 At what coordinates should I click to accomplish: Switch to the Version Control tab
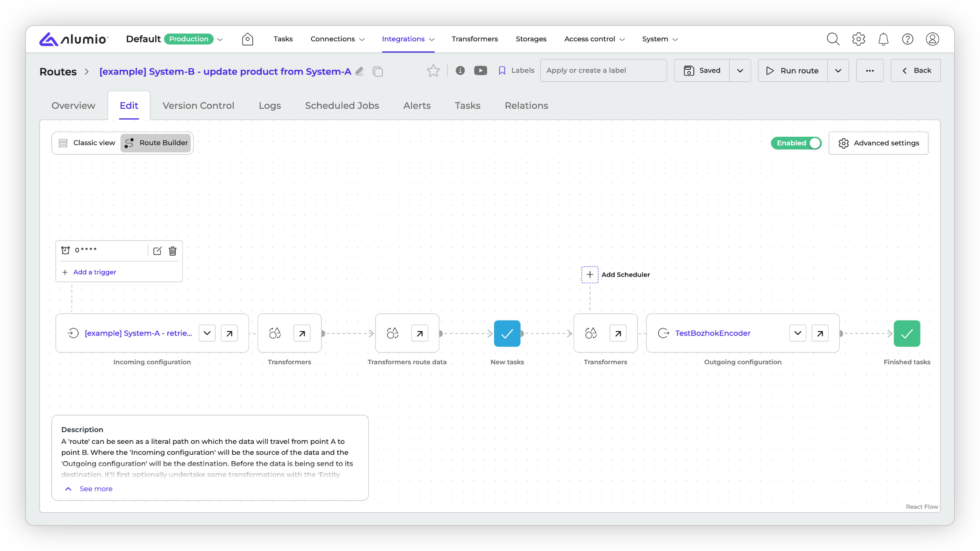(x=198, y=106)
